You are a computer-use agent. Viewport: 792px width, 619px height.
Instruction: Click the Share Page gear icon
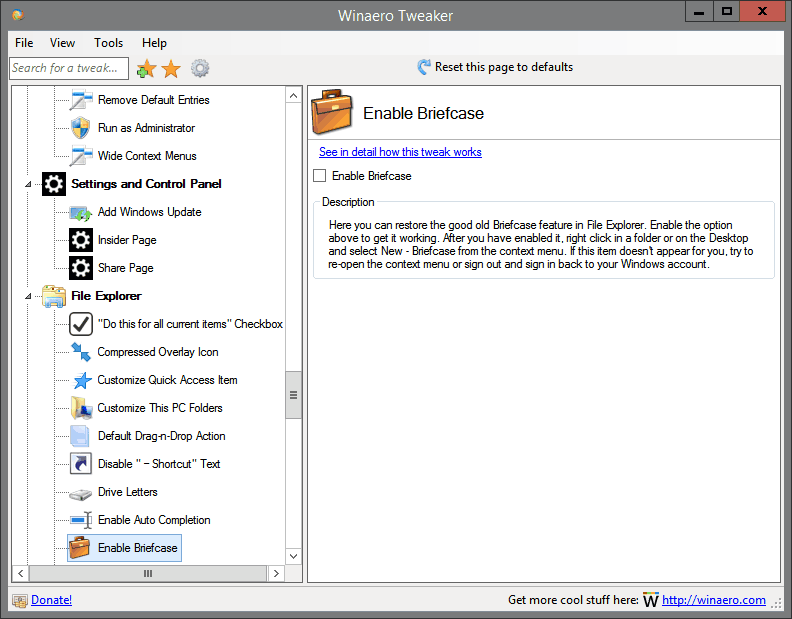(81, 268)
